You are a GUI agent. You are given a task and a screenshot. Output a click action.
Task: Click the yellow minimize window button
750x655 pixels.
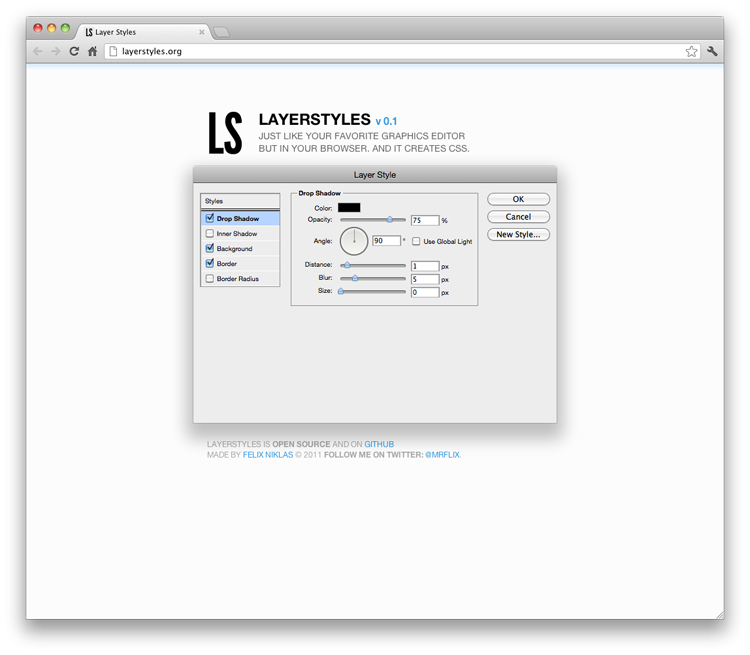[x=52, y=28]
